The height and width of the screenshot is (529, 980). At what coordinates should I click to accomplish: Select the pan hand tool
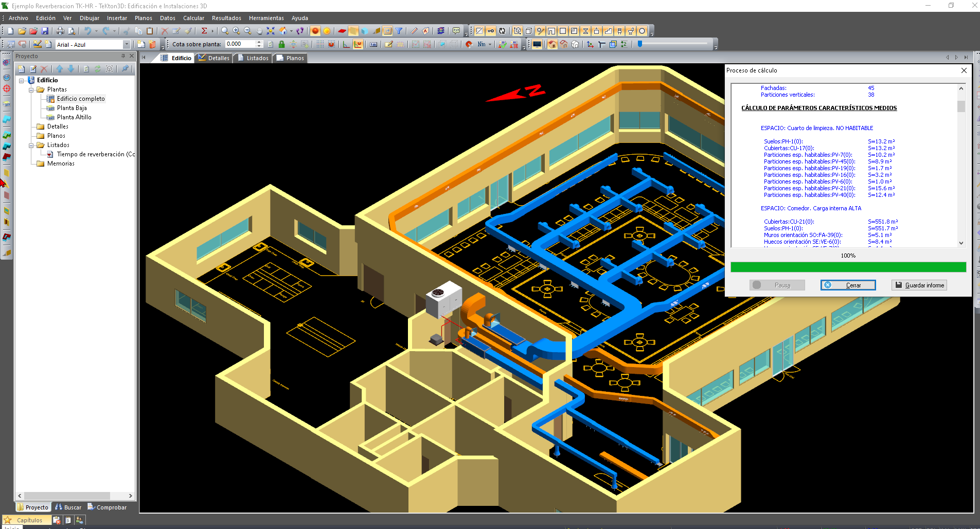click(259, 31)
